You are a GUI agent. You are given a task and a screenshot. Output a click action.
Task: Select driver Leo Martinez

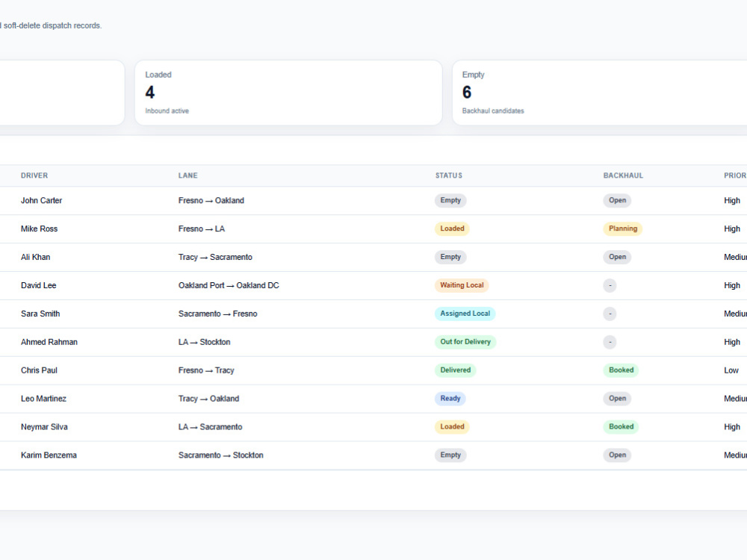[x=43, y=399]
